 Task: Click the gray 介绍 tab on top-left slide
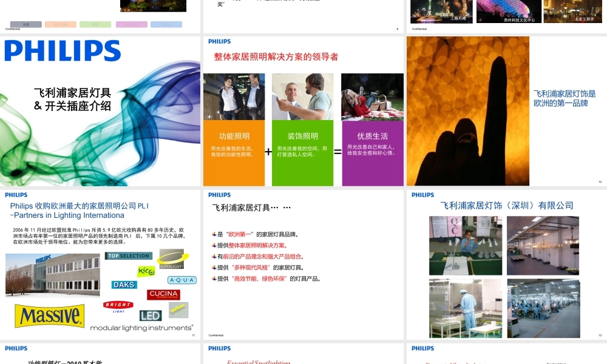click(26, 24)
